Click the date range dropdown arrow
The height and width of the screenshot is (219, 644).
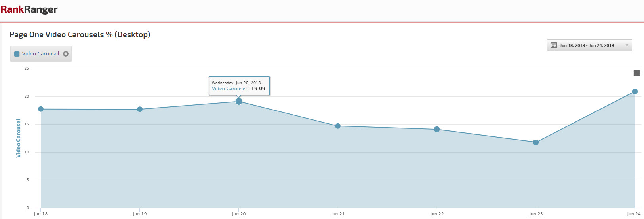(x=627, y=45)
